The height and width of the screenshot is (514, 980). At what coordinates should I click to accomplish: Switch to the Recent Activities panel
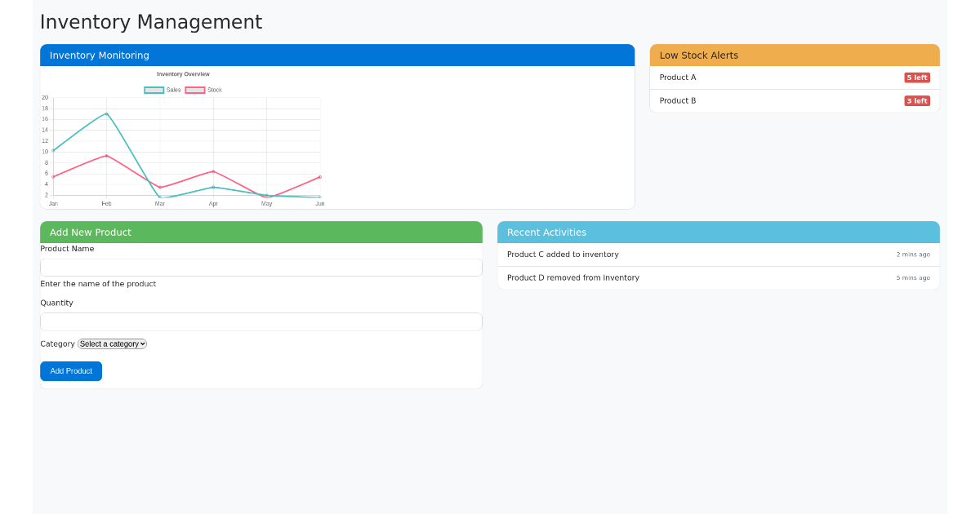(x=546, y=232)
